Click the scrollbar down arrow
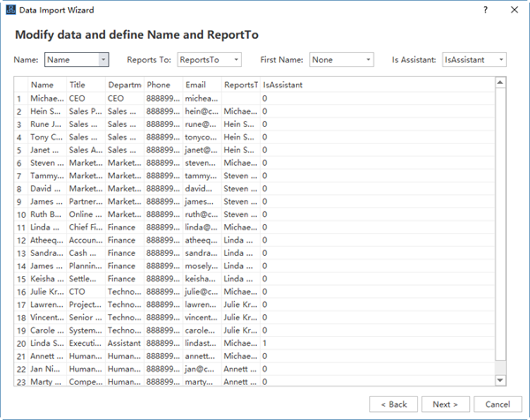The height and width of the screenshot is (420, 530). tap(500, 380)
